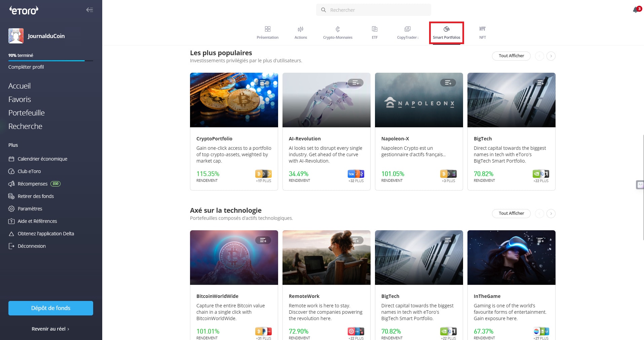
Task: Open Paramètres gear icon
Action: coord(11,209)
